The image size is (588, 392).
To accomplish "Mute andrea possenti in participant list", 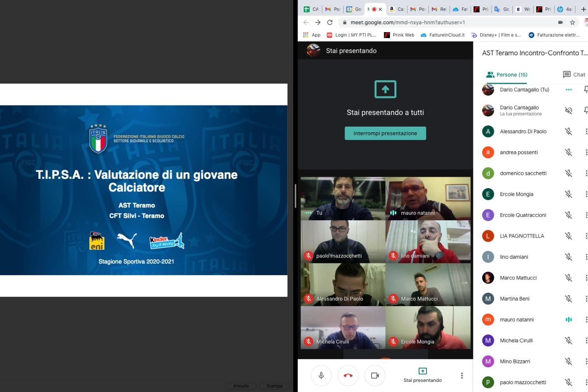I will (568, 152).
